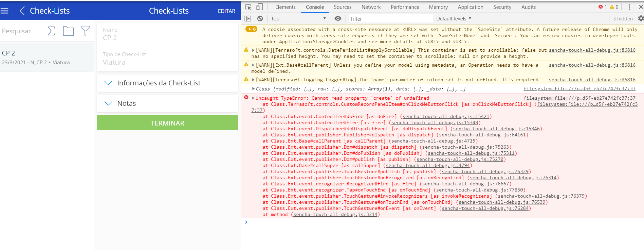Open filesystem link ending 37:33

pos(579,89)
